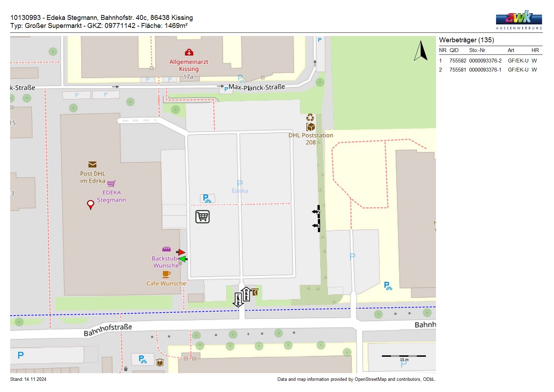Click the red location pin marker

[90, 204]
